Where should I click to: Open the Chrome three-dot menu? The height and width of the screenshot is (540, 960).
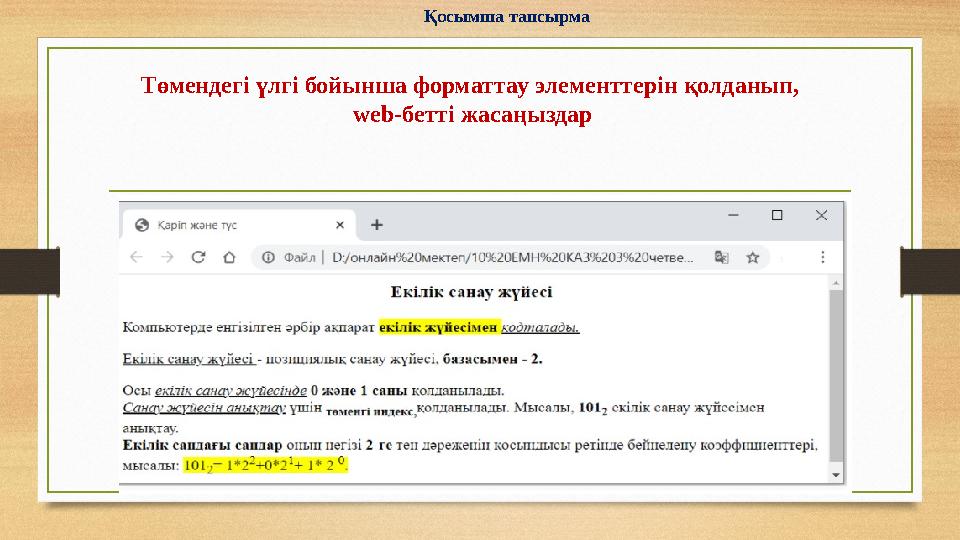point(823,257)
